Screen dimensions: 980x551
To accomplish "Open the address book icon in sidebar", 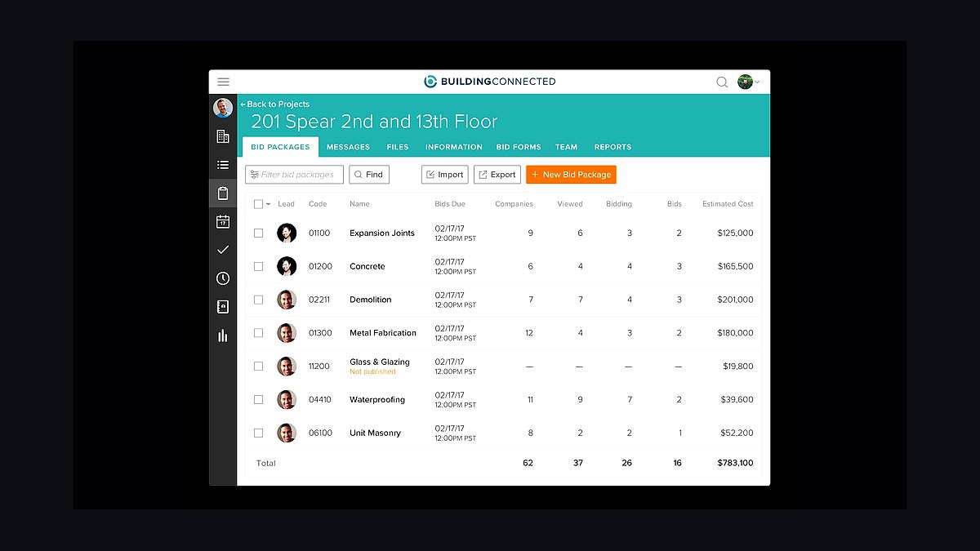I will pyautogui.click(x=223, y=307).
